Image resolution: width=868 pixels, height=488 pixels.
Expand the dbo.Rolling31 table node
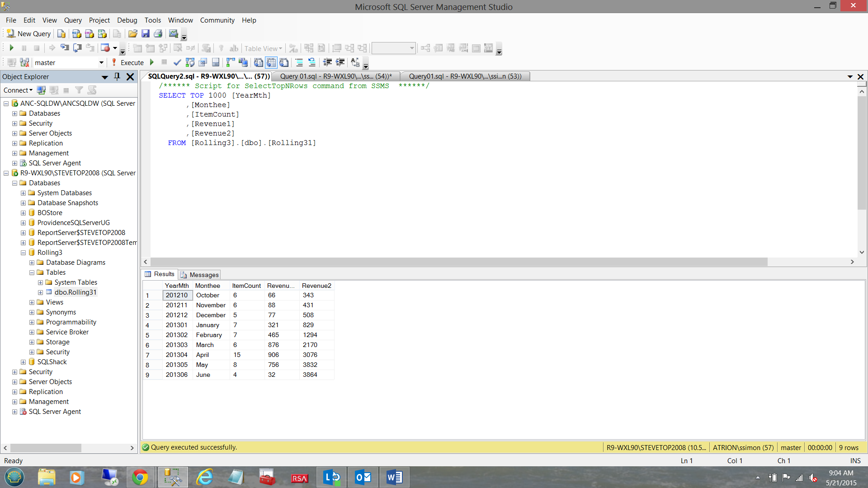(40, 293)
